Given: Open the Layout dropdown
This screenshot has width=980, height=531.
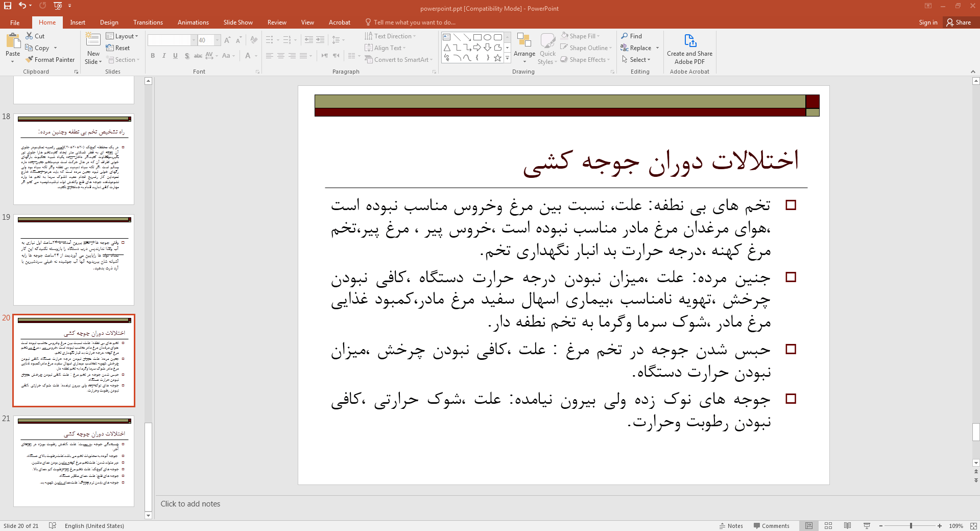Looking at the screenshot, I should [x=122, y=36].
